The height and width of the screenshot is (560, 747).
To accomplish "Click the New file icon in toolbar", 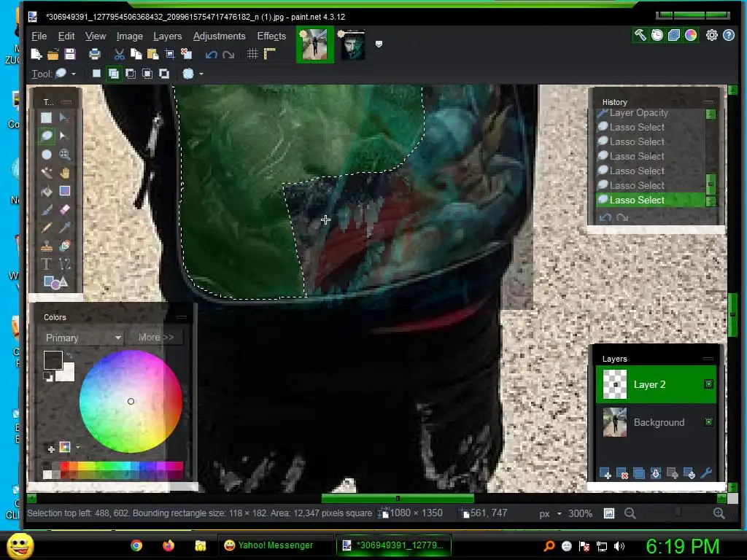I will [36, 54].
